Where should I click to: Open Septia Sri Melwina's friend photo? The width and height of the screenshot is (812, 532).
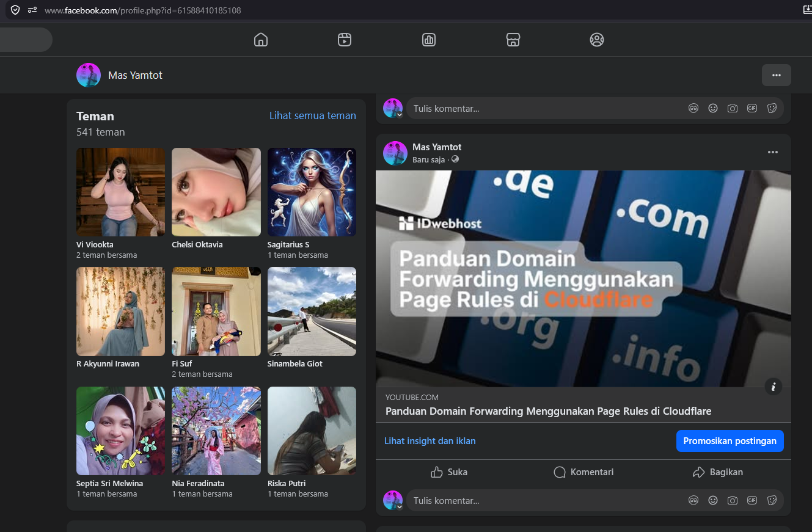[x=120, y=431]
